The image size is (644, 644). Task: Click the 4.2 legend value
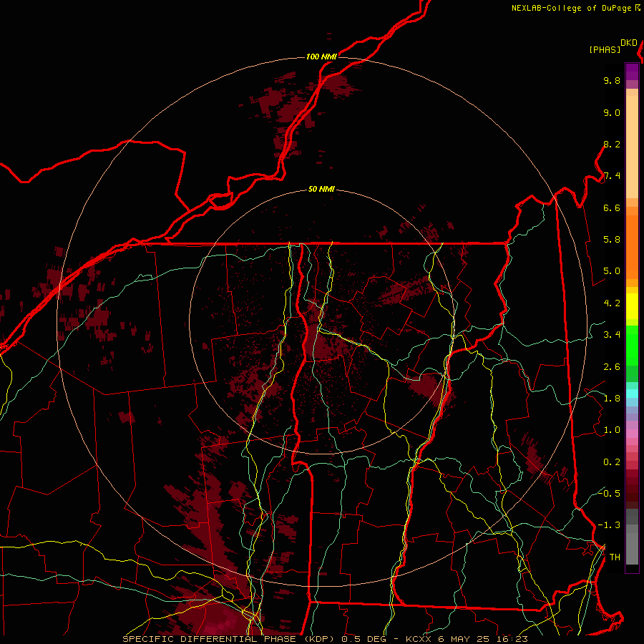click(612, 303)
